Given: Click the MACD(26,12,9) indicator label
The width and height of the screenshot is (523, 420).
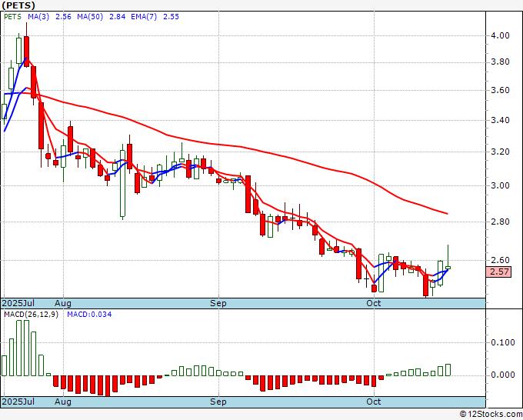Looking at the screenshot, I should [x=31, y=315].
